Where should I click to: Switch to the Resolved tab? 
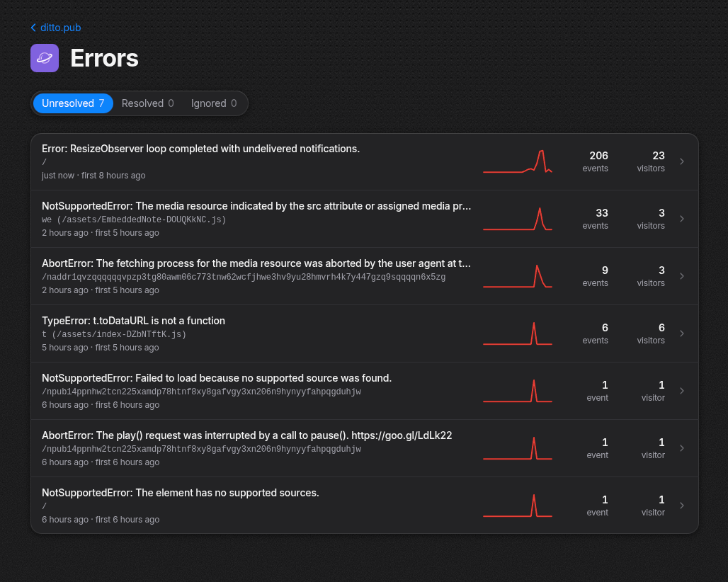(147, 103)
